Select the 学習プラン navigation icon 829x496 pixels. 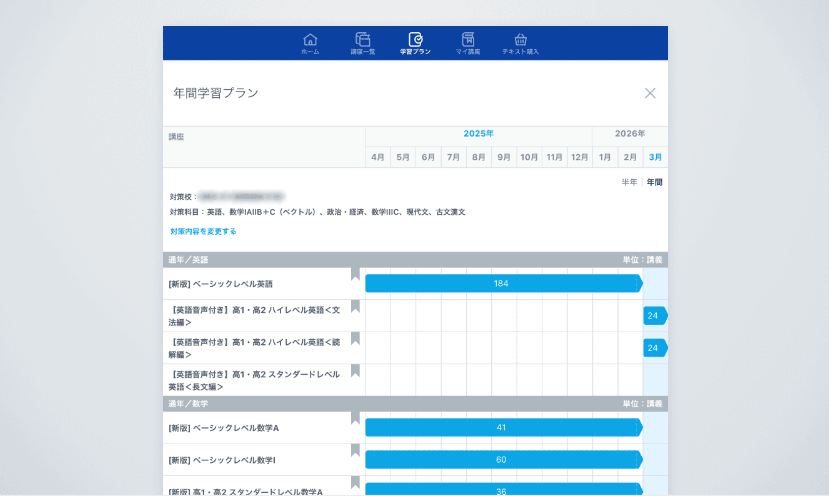click(415, 43)
